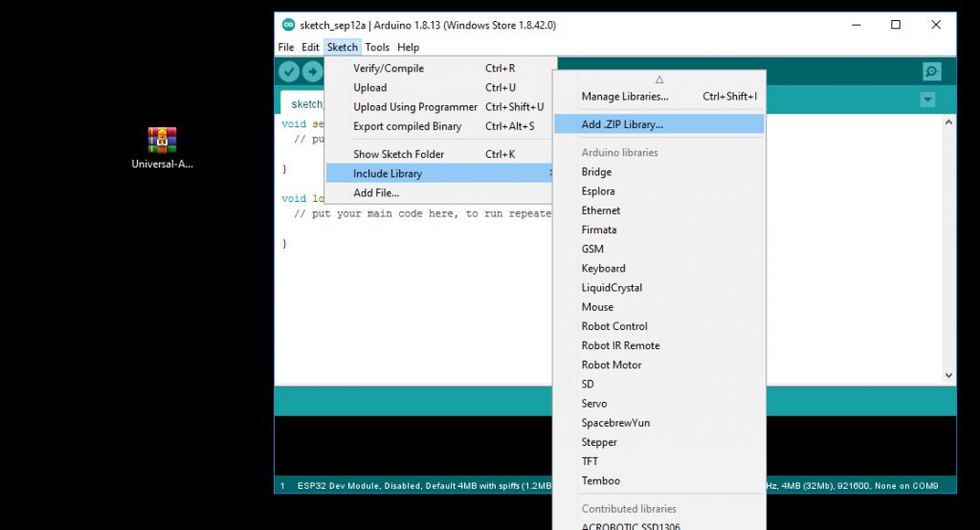Click the Upload arrow toolbar icon

click(x=313, y=72)
